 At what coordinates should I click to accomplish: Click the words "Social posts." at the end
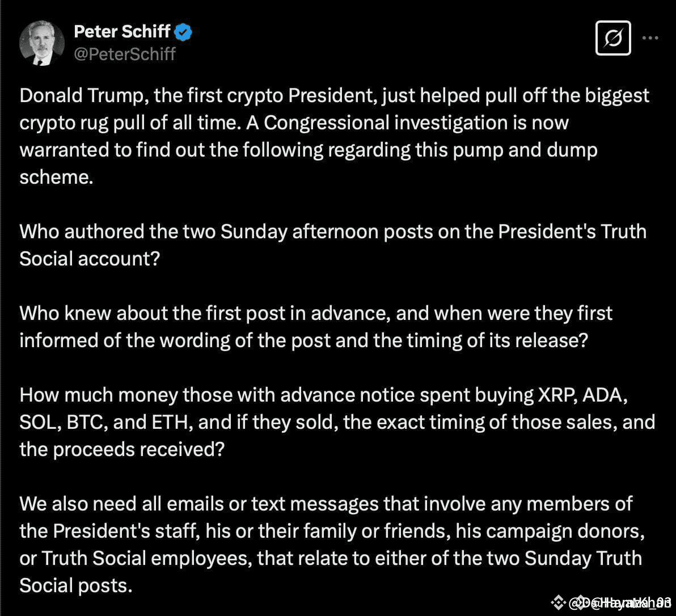[76, 585]
